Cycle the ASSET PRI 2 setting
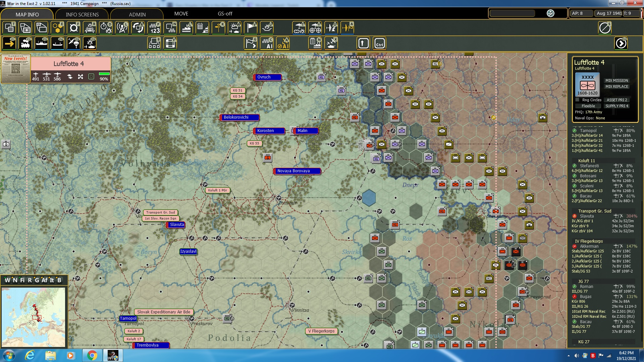Screen dimensions: 644x362 click(x=617, y=100)
